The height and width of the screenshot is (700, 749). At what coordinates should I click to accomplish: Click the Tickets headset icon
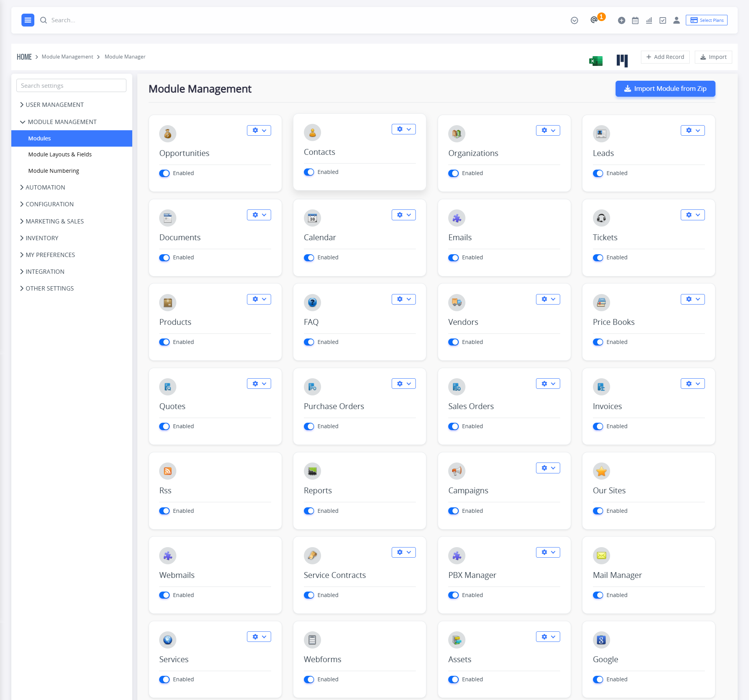tap(602, 218)
